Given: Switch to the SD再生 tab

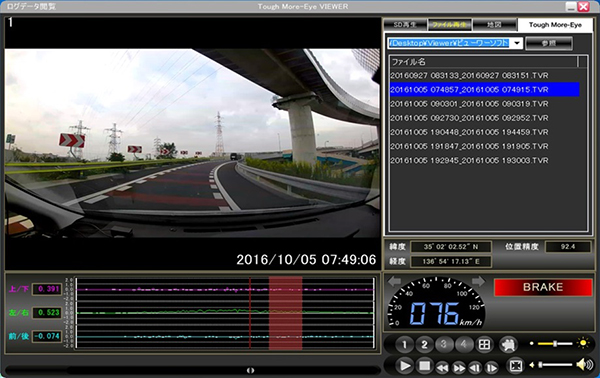Looking at the screenshot, I should point(405,25).
